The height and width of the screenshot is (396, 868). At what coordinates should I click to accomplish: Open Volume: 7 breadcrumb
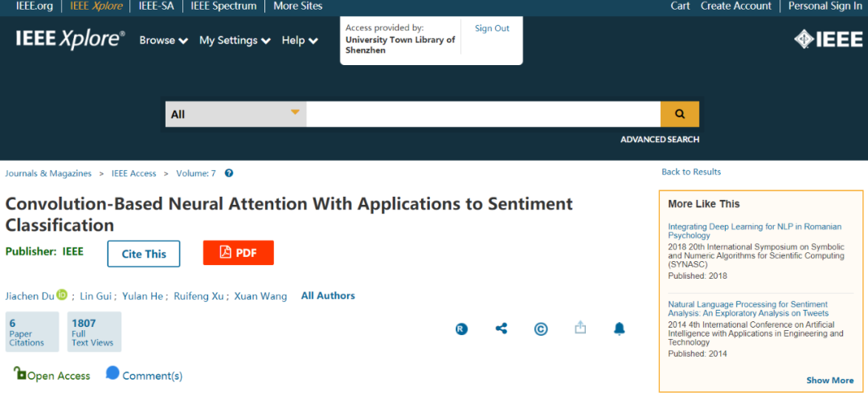pos(196,174)
